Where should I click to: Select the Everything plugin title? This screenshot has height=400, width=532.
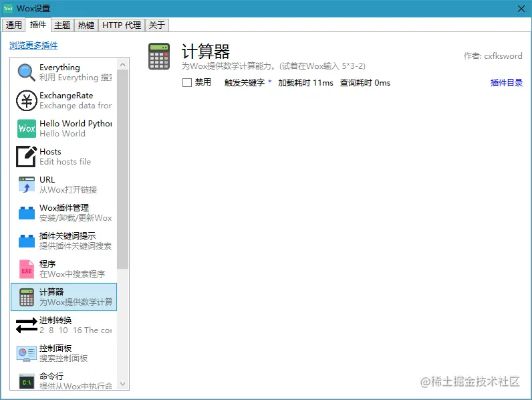[x=59, y=68]
